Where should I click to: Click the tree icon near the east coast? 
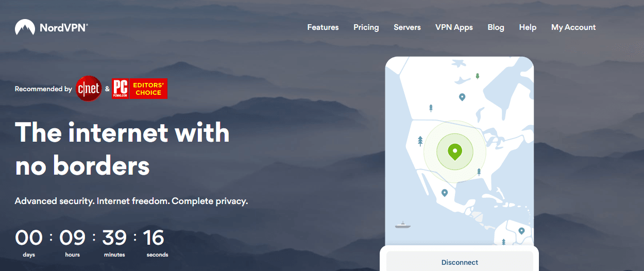click(479, 172)
